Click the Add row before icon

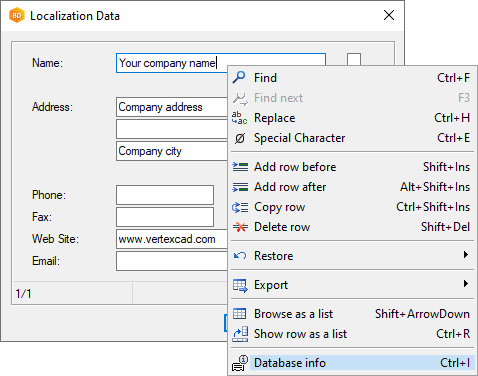[x=240, y=167]
